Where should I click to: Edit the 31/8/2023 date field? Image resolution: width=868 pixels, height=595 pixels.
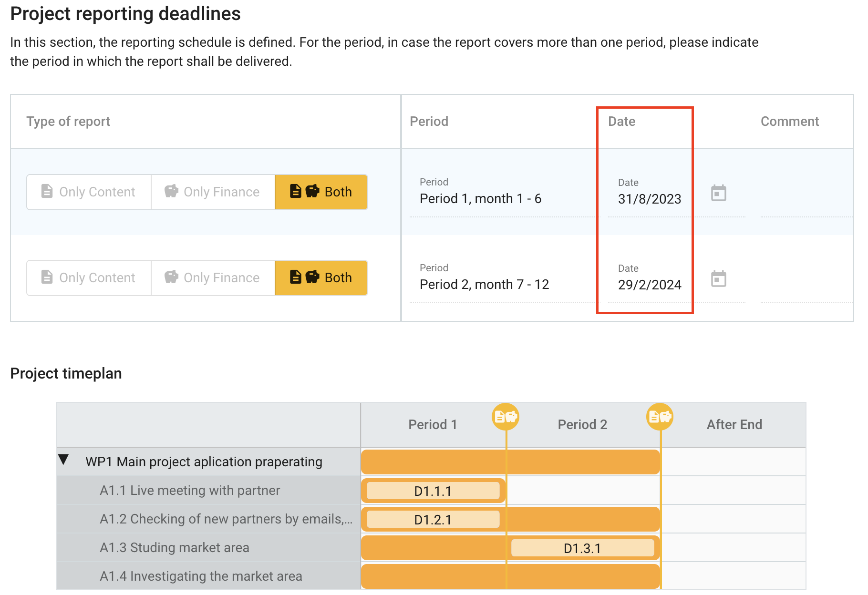point(650,199)
